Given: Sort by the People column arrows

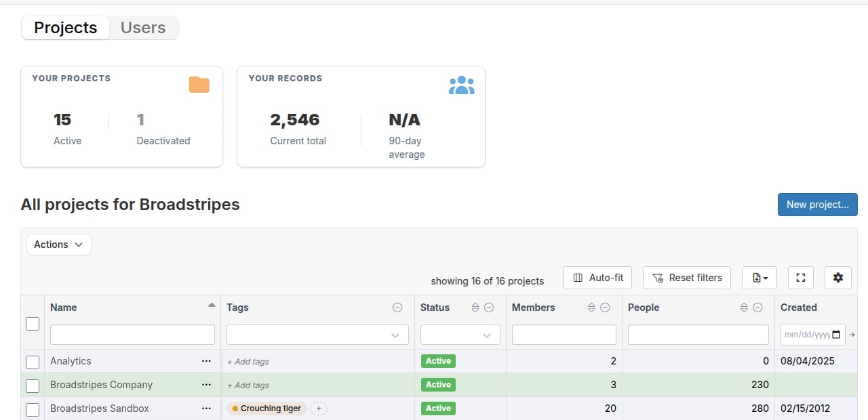Looking at the screenshot, I should pos(744,308).
